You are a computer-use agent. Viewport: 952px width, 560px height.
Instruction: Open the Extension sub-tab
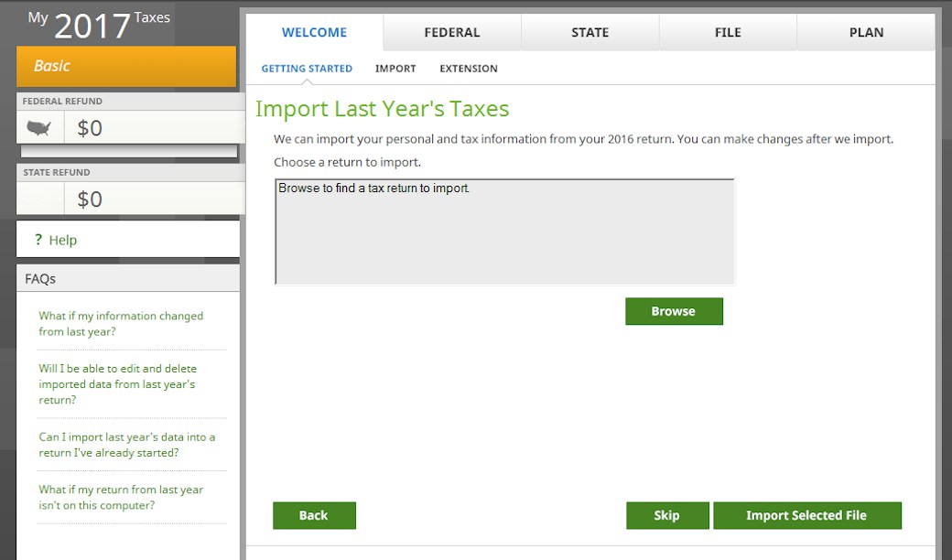469,69
